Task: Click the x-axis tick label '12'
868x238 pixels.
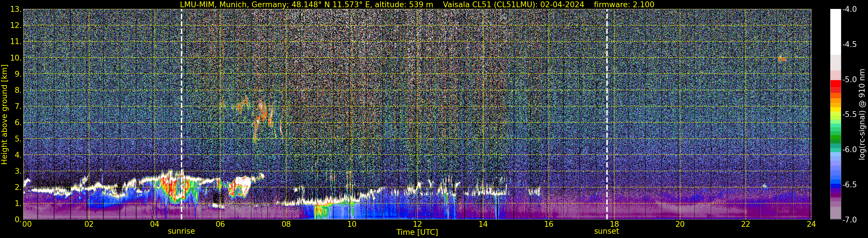Action: (x=417, y=224)
